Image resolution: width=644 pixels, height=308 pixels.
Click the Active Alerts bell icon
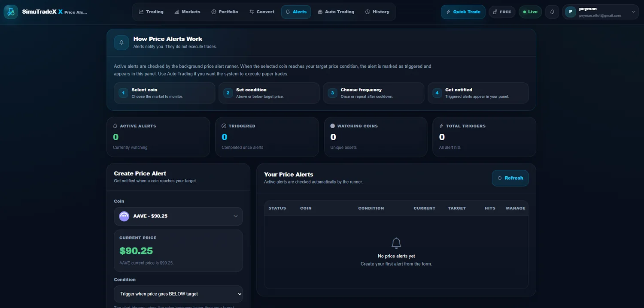(x=115, y=126)
